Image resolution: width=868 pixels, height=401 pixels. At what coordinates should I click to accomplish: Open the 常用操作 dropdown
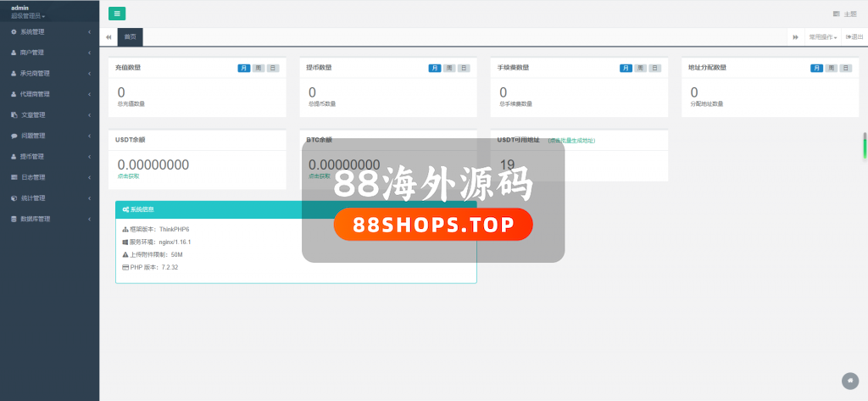(x=822, y=37)
